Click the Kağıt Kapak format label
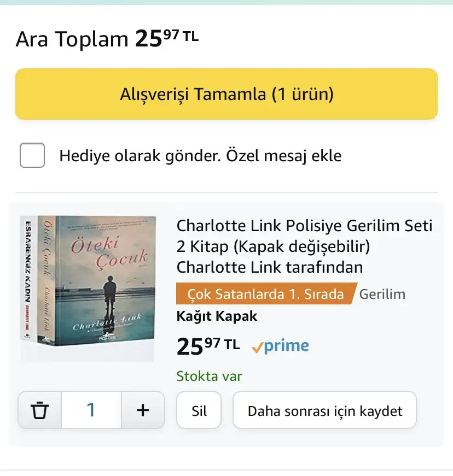 217,316
